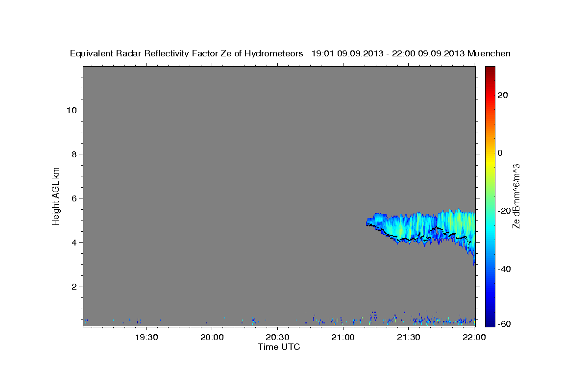Click the location 'Muenchen' in the title
The image size is (588, 392).
click(x=489, y=53)
